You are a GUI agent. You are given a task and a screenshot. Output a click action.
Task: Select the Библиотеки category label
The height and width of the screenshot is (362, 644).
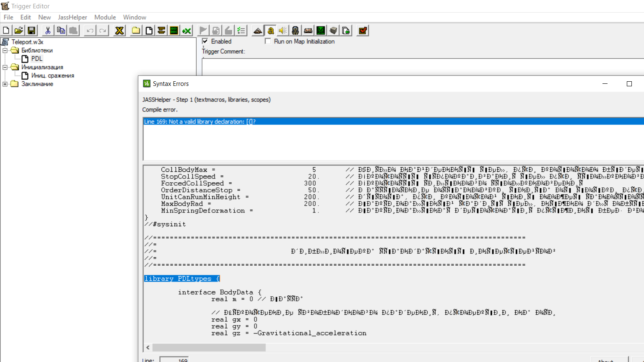[x=37, y=50]
